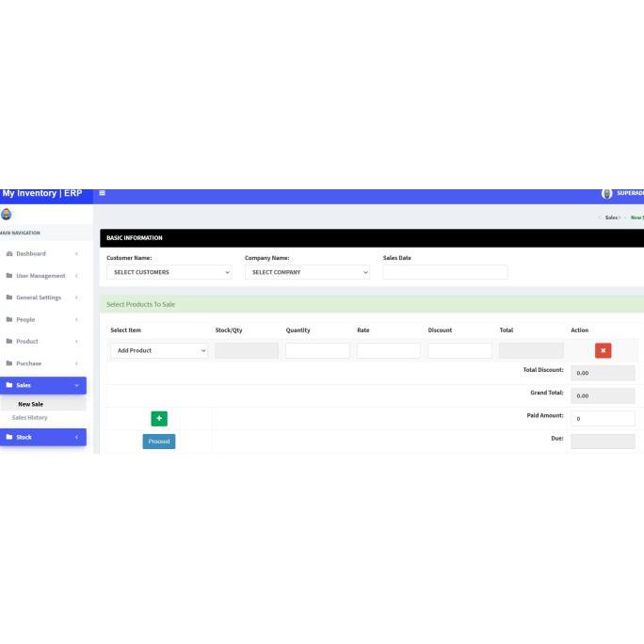Open the Select Company dropdown

(x=307, y=272)
